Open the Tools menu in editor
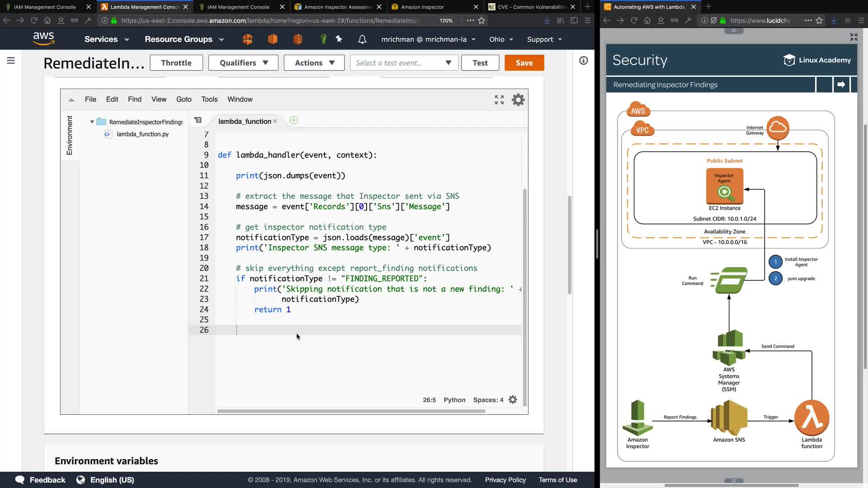 (209, 99)
